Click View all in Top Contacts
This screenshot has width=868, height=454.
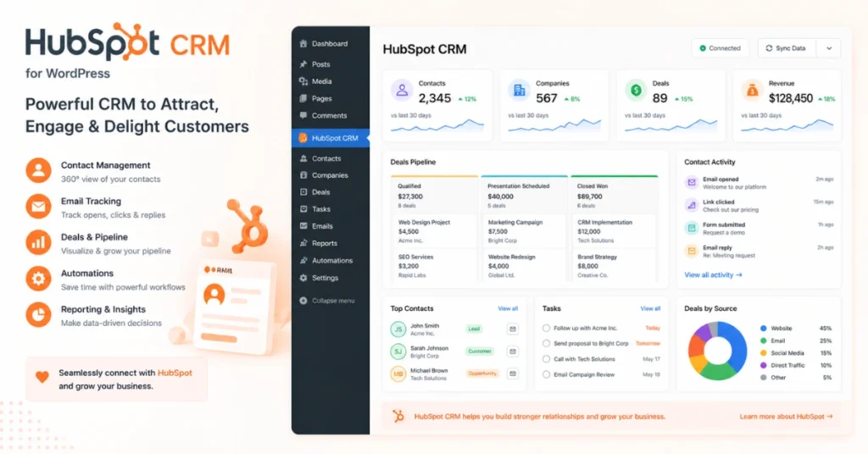(508, 308)
